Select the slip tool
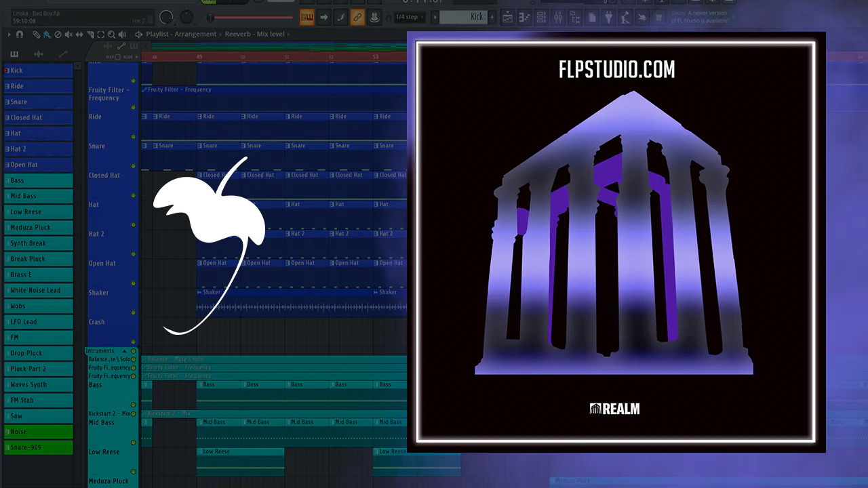 click(x=79, y=34)
